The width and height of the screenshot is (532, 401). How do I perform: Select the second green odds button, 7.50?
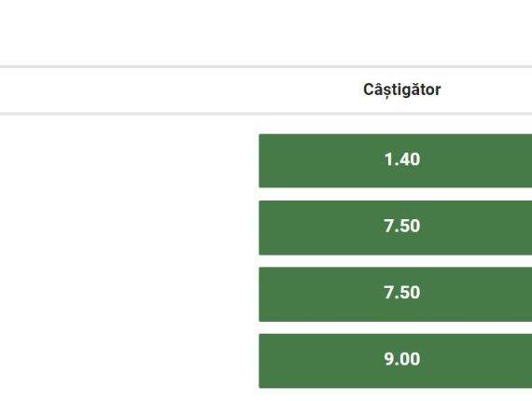(x=396, y=228)
